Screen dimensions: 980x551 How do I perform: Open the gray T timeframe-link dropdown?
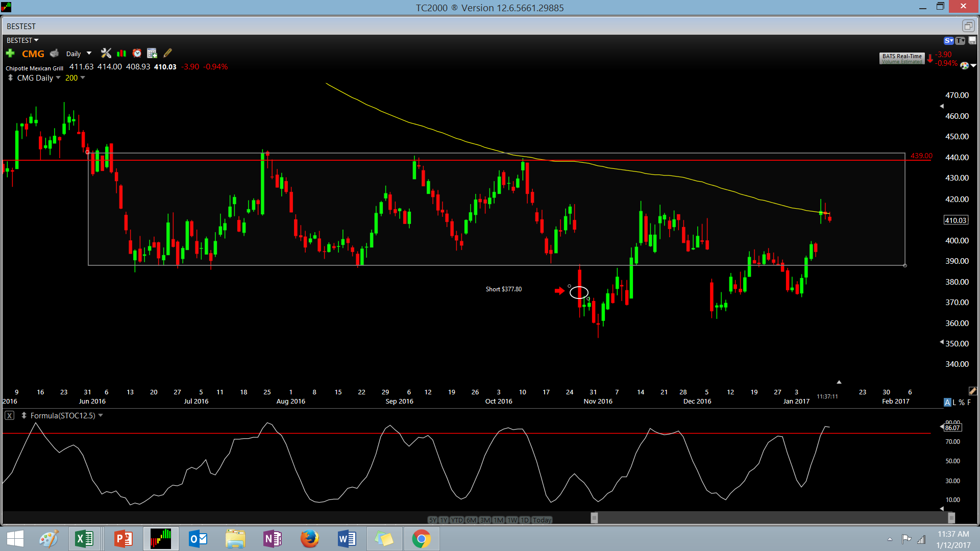(x=960, y=40)
